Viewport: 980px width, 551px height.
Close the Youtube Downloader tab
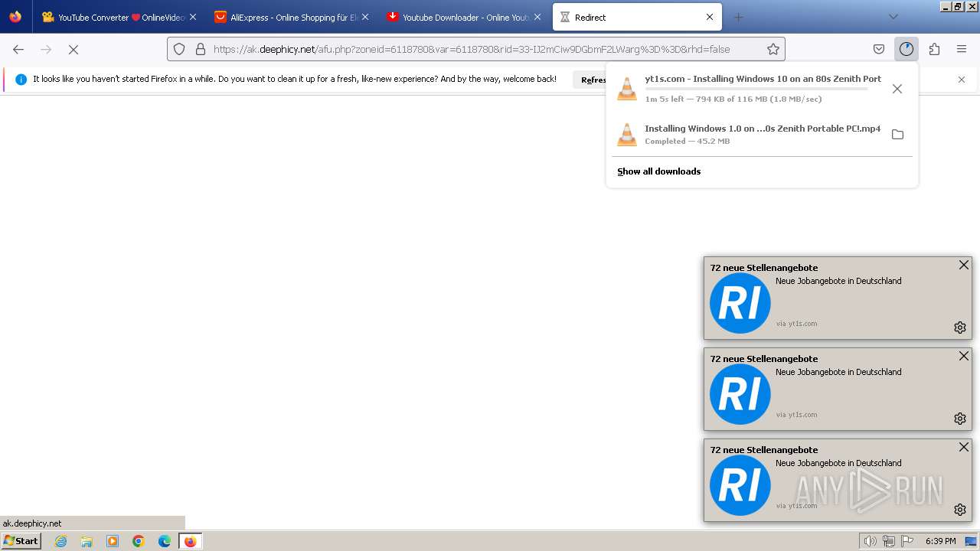(x=537, y=17)
